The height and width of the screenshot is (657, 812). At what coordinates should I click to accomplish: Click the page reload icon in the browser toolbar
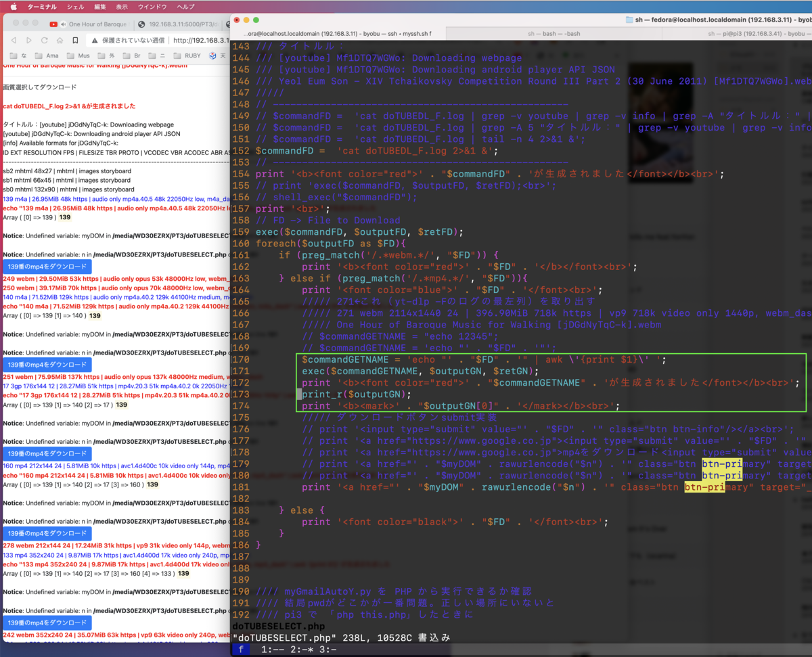point(45,40)
